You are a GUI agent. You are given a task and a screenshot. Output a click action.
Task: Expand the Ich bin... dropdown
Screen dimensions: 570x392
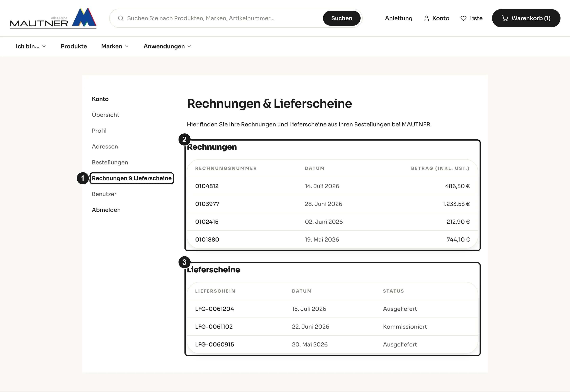[x=31, y=46]
